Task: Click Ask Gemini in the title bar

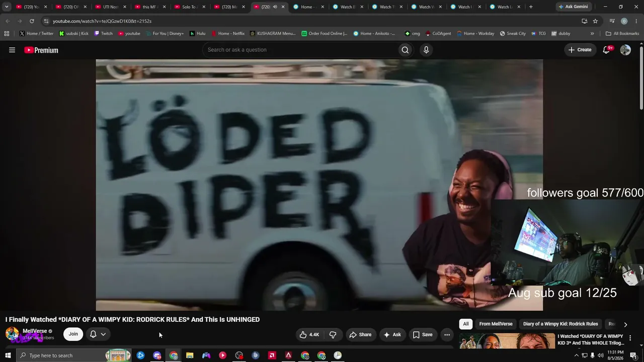Action: click(x=573, y=7)
